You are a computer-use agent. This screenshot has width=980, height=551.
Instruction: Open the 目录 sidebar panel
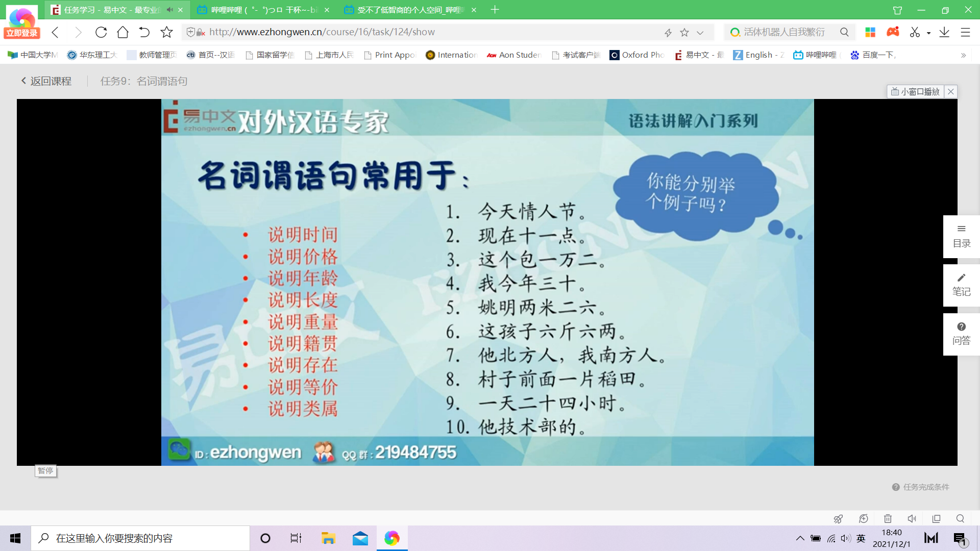click(x=961, y=236)
